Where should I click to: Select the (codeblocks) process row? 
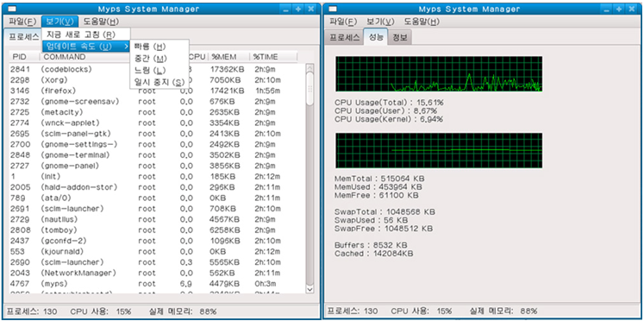pos(157,69)
